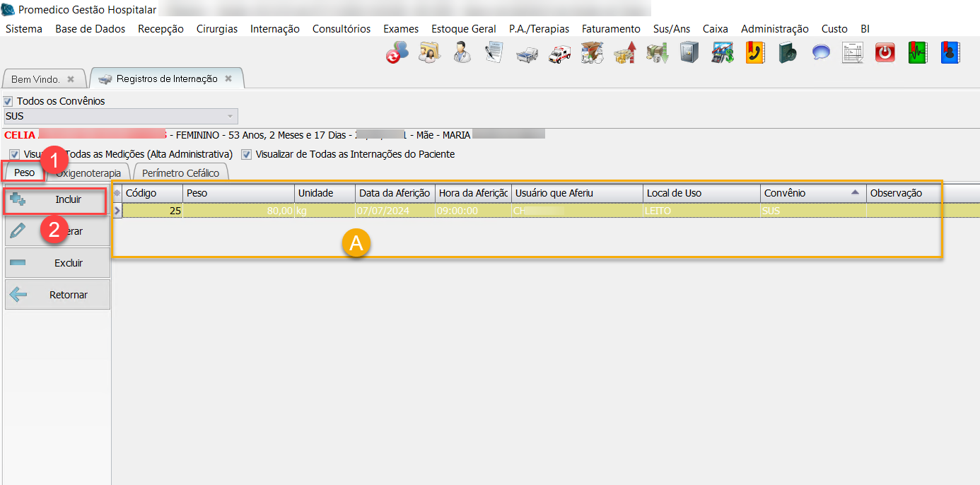The width and height of the screenshot is (980, 485).
Task: Click the red power button icon
Action: pos(885,53)
